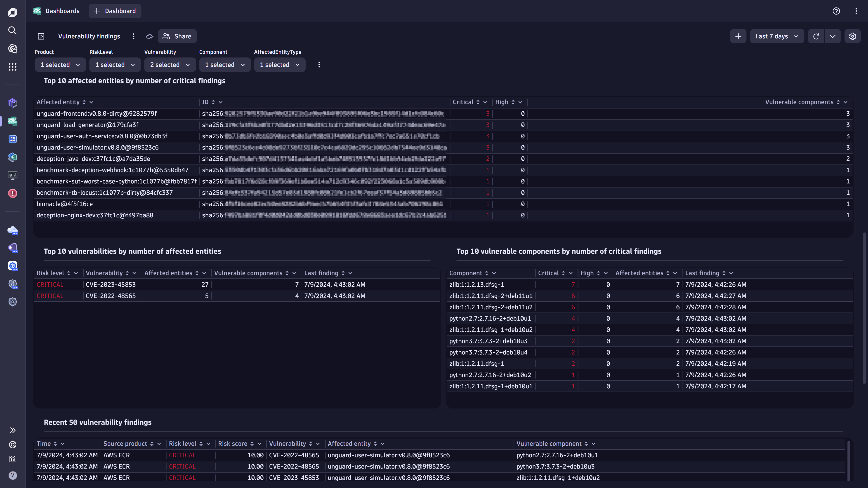The width and height of the screenshot is (868, 488).
Task: Select the dashboards home icon
Action: point(37,11)
